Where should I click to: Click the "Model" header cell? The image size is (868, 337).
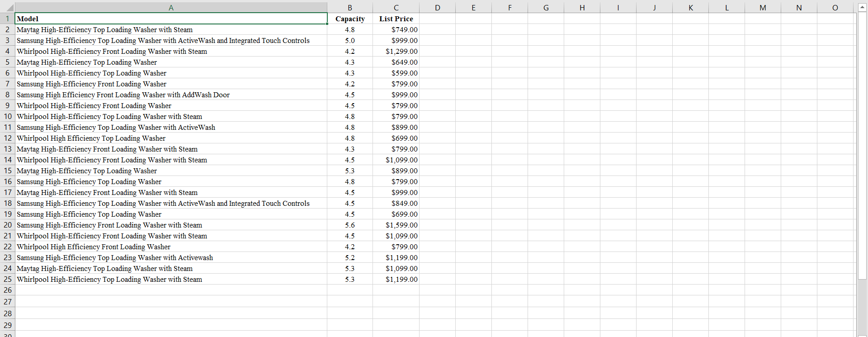pos(171,19)
